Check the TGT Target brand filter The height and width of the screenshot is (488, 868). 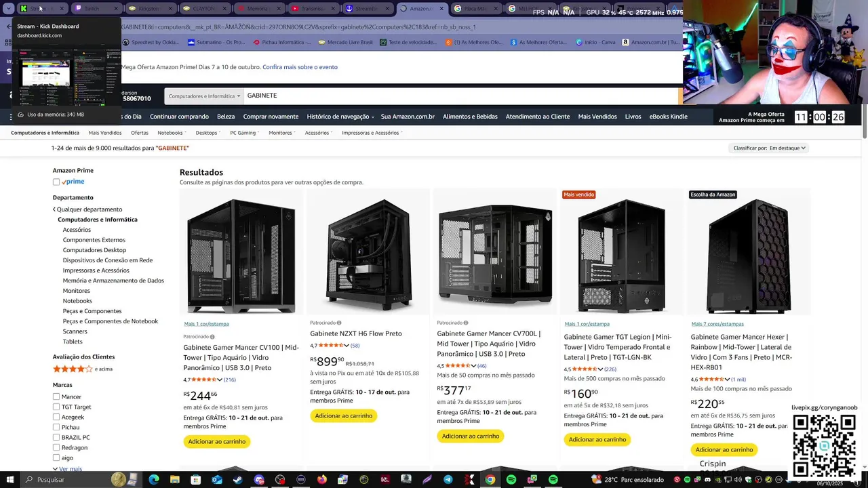pos(56,407)
